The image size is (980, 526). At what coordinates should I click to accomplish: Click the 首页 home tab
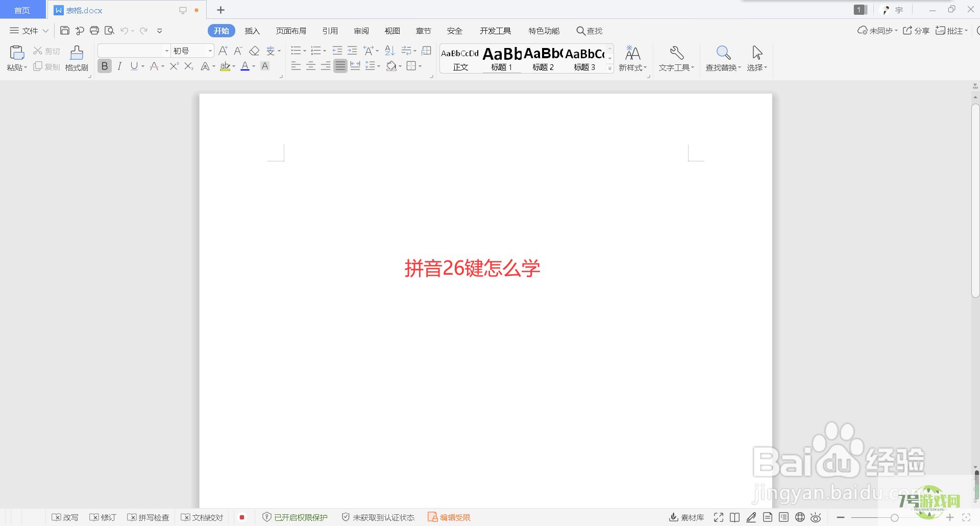(x=22, y=10)
